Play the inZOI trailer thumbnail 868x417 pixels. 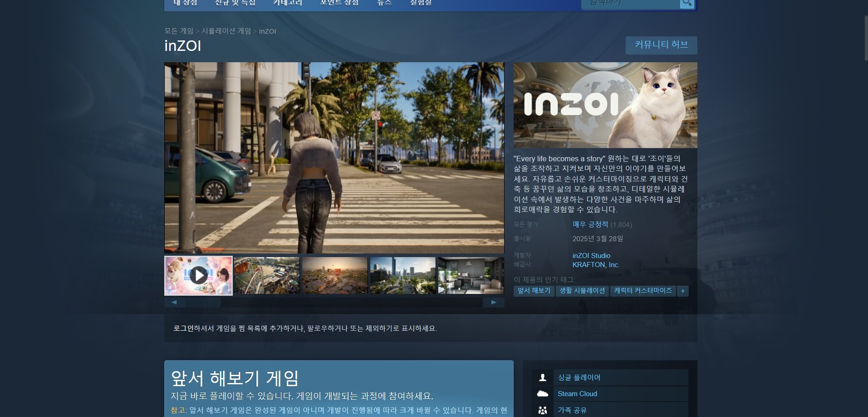[x=198, y=275]
